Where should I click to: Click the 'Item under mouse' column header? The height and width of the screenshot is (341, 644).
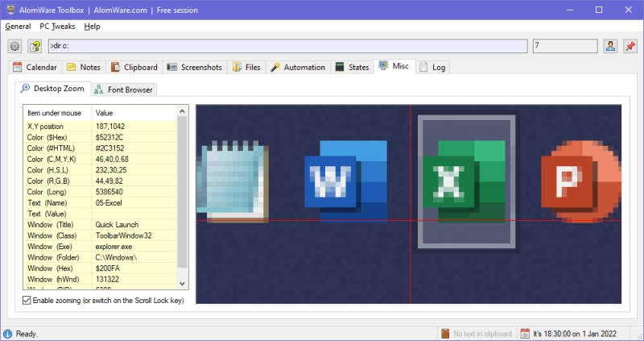(x=57, y=113)
